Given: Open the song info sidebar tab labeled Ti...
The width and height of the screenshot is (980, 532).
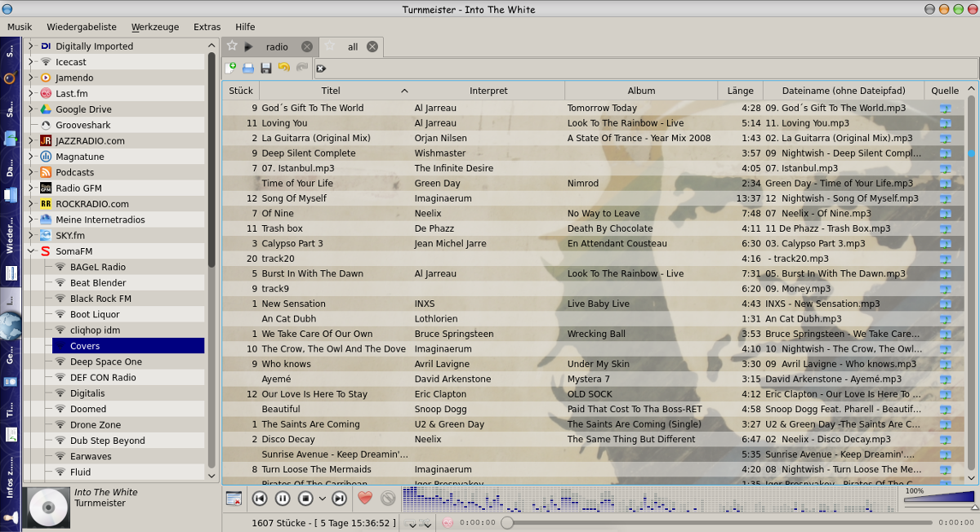Looking at the screenshot, I should click(10, 419).
